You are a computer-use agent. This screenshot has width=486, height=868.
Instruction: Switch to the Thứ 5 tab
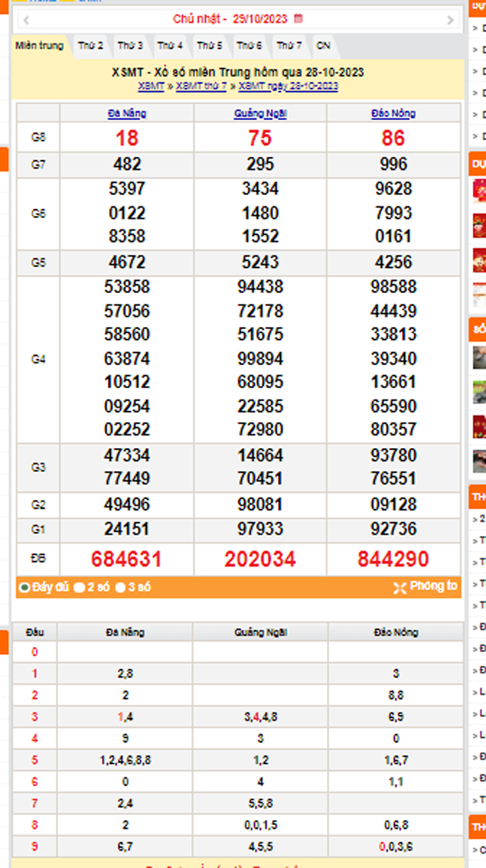pyautogui.click(x=209, y=46)
